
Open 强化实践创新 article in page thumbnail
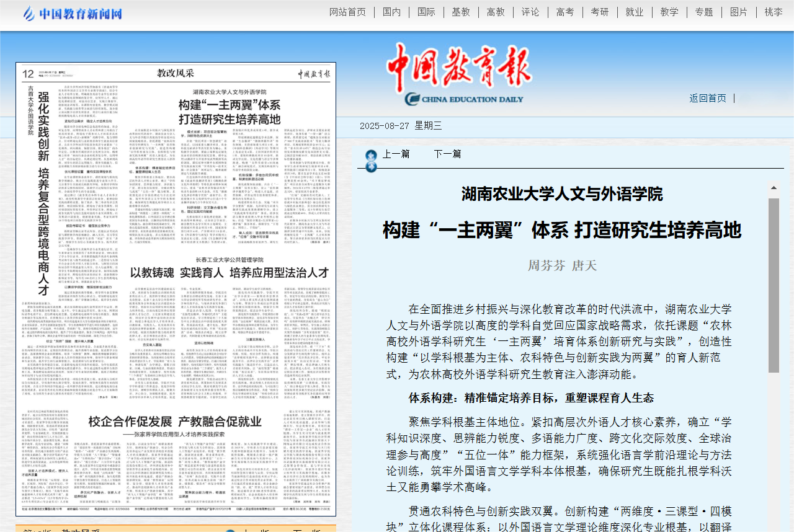pos(43,192)
